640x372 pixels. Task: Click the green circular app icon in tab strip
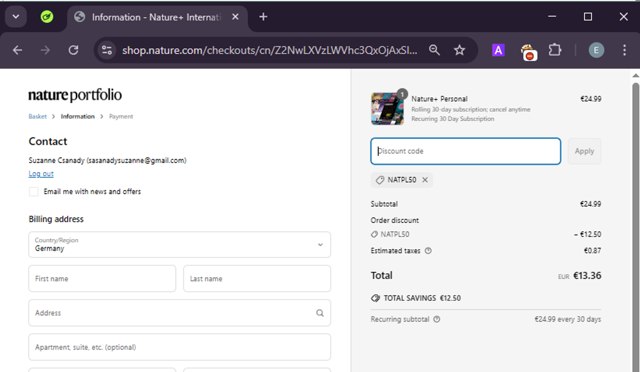click(47, 17)
